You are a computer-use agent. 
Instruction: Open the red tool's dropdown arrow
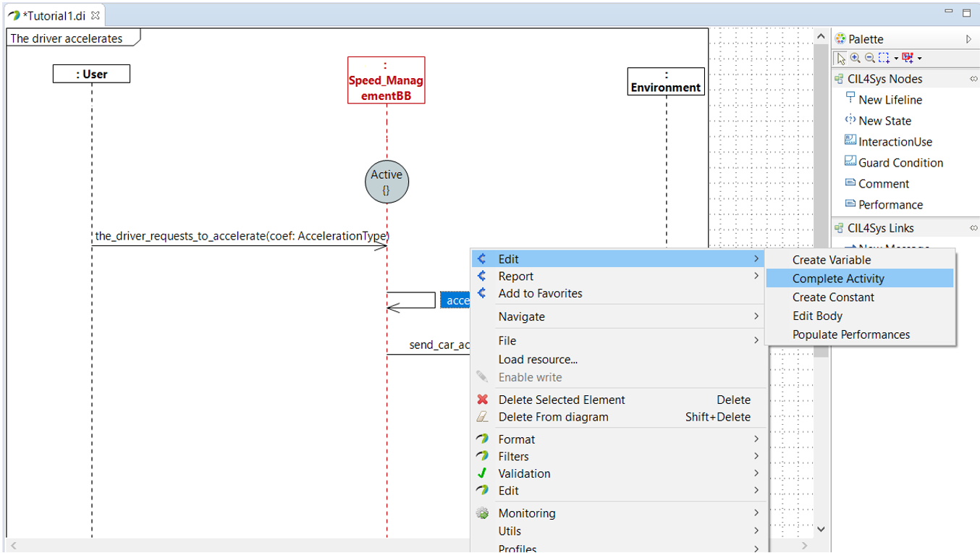click(x=920, y=59)
